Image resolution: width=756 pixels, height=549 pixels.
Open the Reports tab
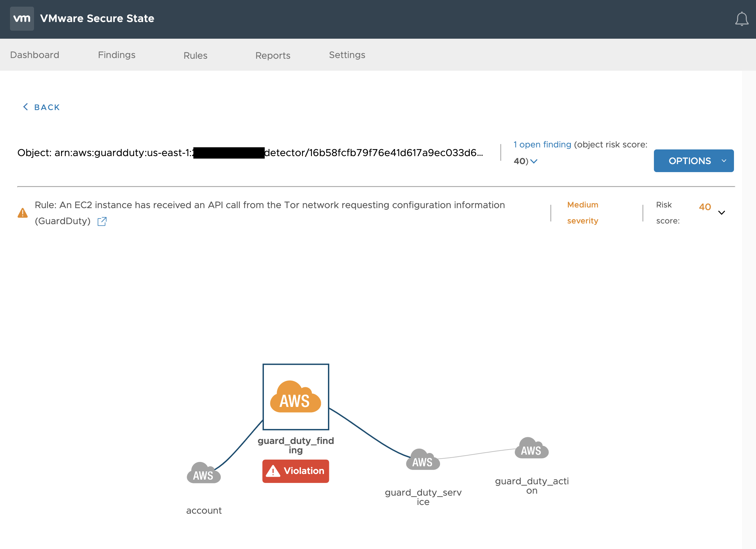(273, 55)
